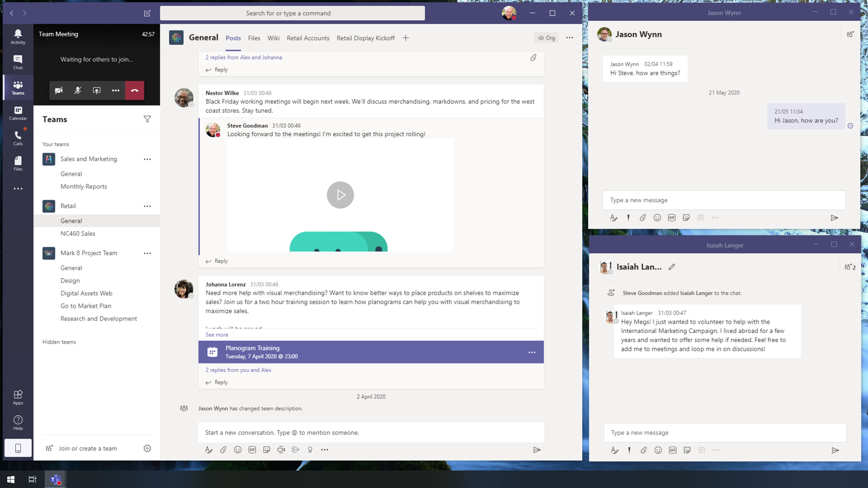The height and width of the screenshot is (488, 868).
Task: Open Help in the left rail
Action: point(18,423)
